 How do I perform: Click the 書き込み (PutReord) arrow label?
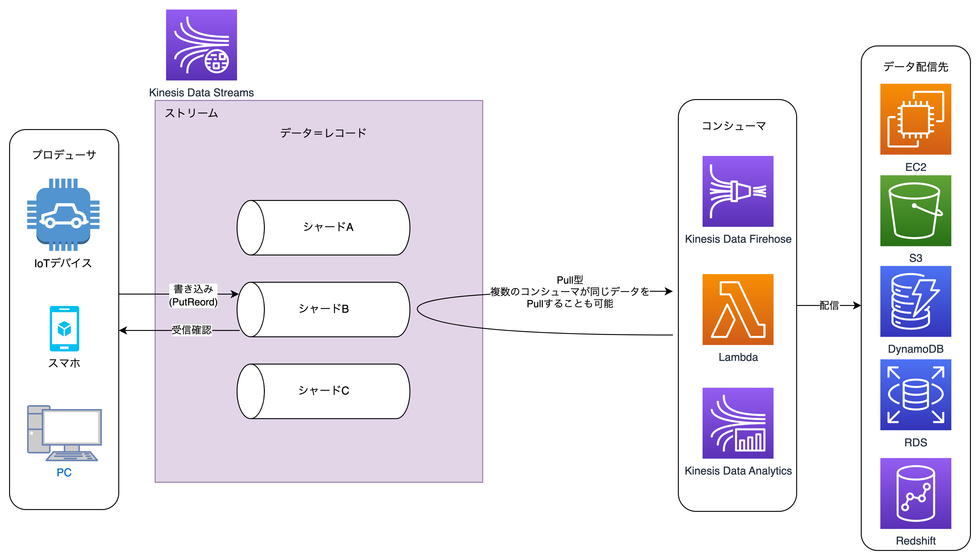(x=193, y=295)
